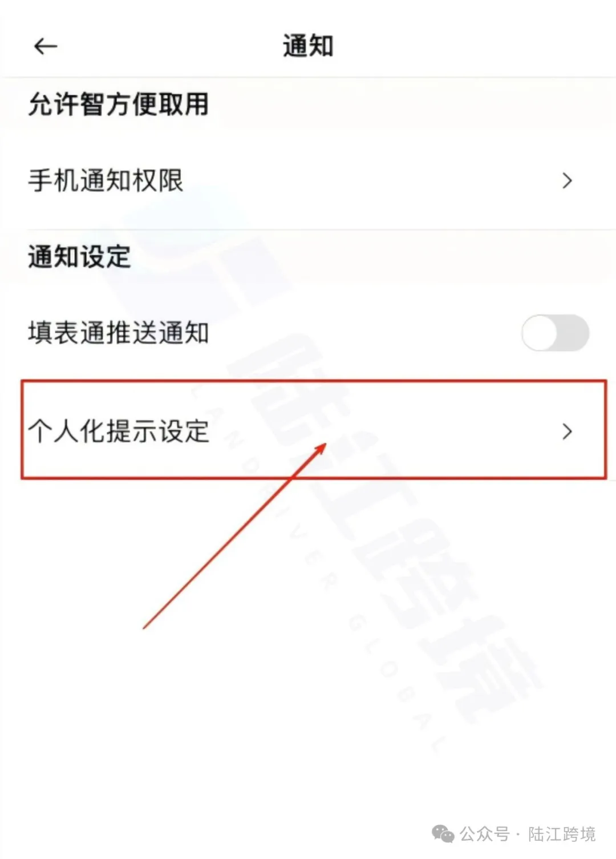Click the red highlight box border
Screen dimensions: 616x859
point(314,381)
